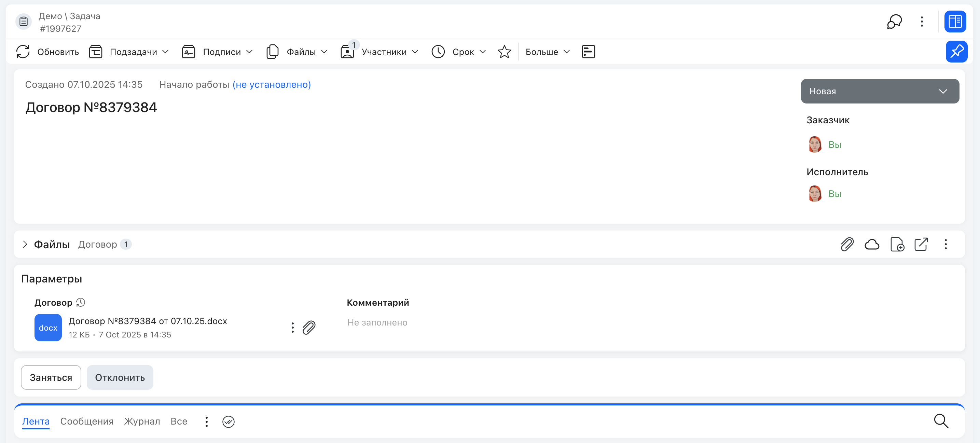Click the Подзадачи icon

(x=96, y=52)
